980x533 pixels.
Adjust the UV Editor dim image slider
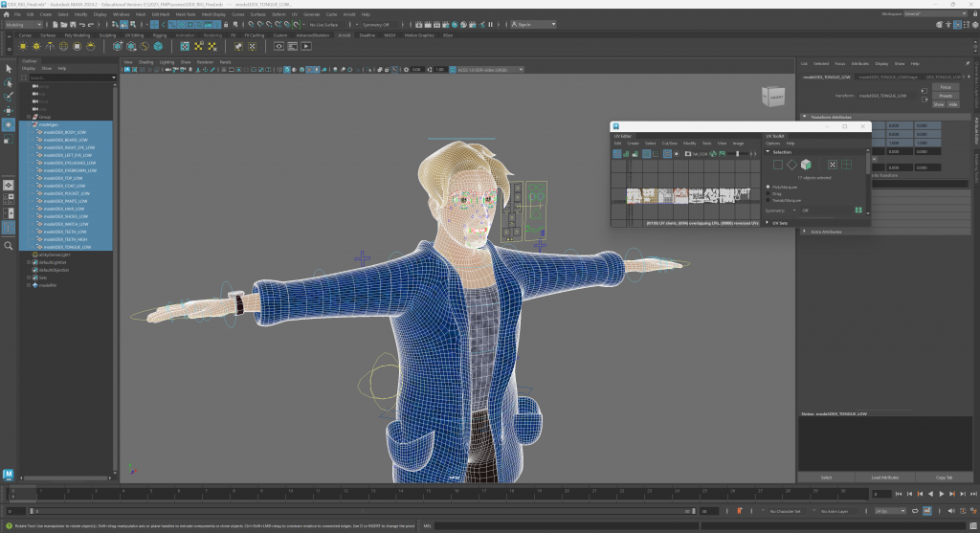click(735, 153)
